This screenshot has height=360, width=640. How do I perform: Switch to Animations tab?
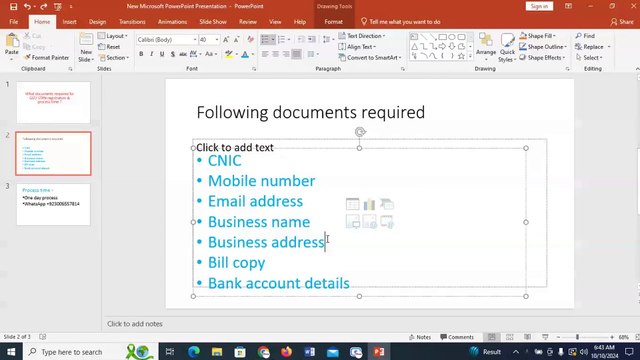tap(172, 22)
